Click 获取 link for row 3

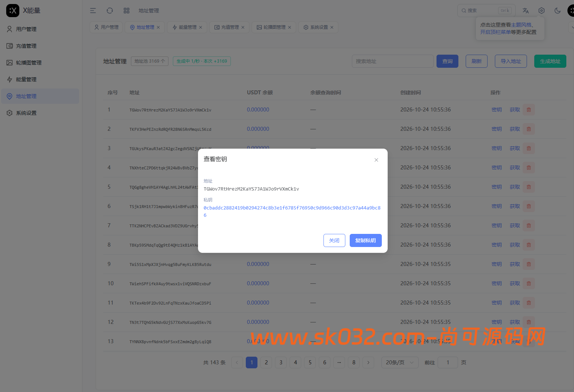pos(515,148)
